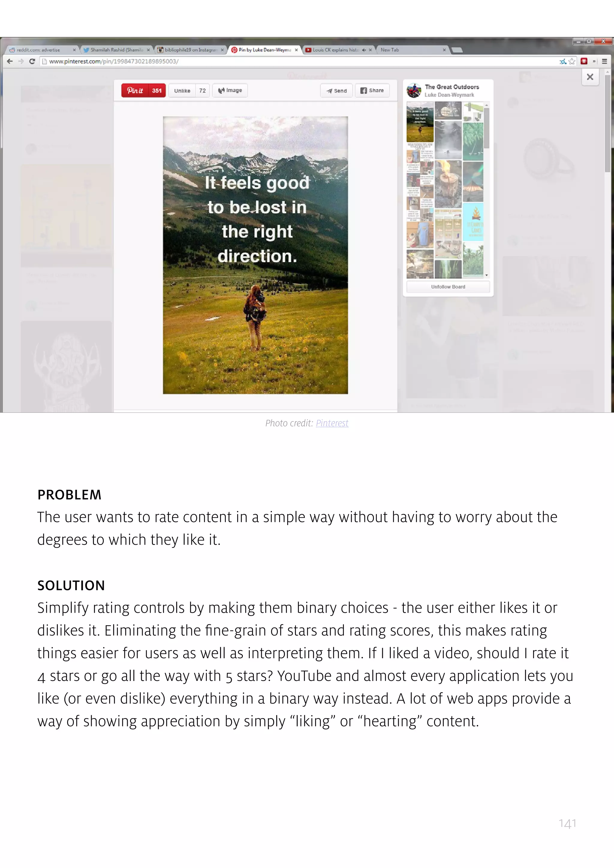This screenshot has height=868, width=614.
Task: Click the board panel scrollbar thumb
Action: click(x=487, y=128)
